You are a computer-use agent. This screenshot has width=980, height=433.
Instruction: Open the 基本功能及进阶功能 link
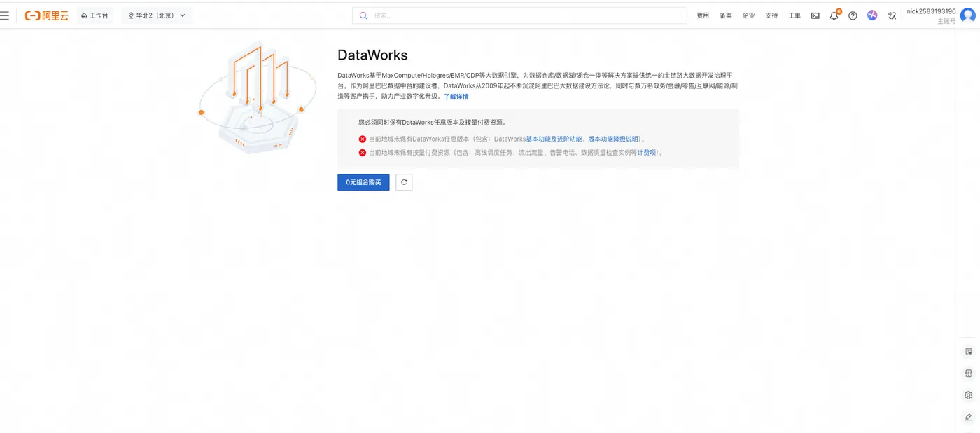tap(554, 139)
